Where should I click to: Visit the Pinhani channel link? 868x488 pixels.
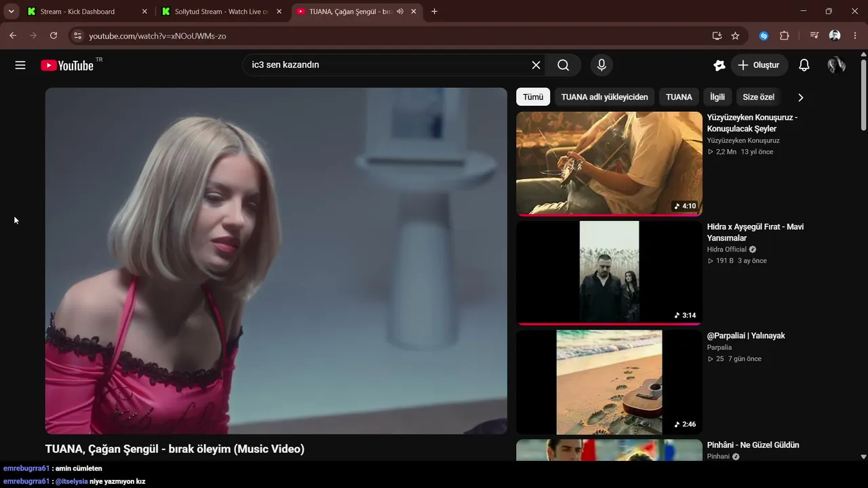tap(718, 457)
